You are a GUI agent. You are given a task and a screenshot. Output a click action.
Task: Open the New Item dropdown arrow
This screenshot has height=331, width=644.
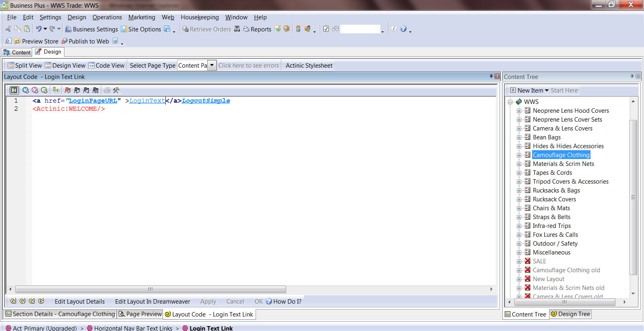pos(547,91)
